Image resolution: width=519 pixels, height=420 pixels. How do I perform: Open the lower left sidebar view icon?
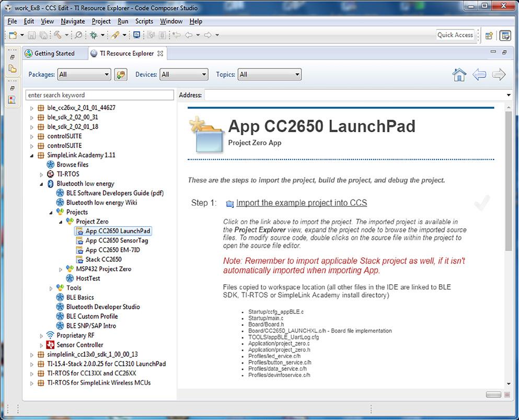click(12, 99)
